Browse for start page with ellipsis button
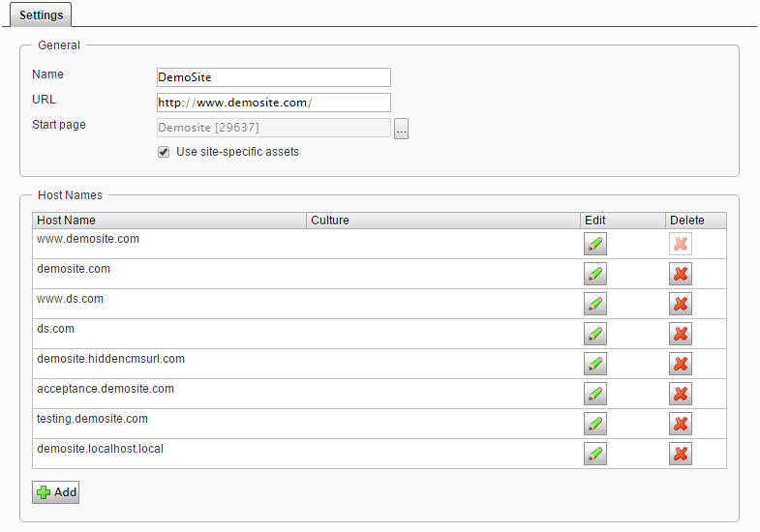Viewport: 760px width, 532px height. (x=402, y=129)
